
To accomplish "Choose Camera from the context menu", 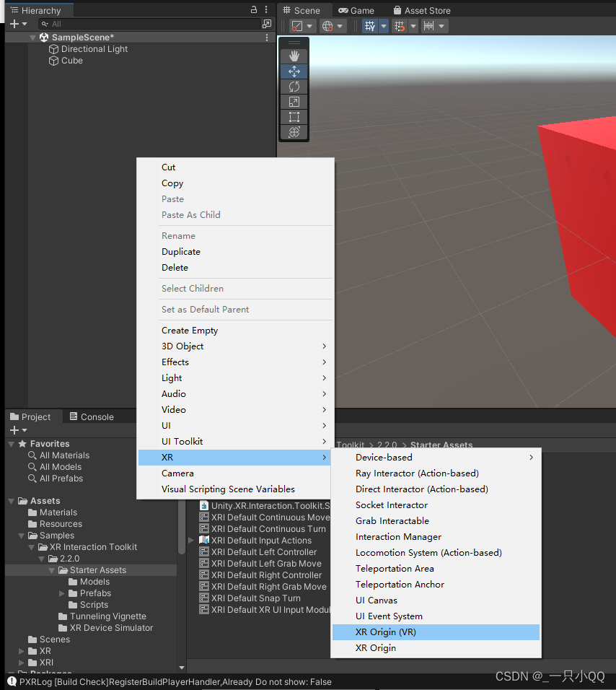I will [x=235, y=473].
